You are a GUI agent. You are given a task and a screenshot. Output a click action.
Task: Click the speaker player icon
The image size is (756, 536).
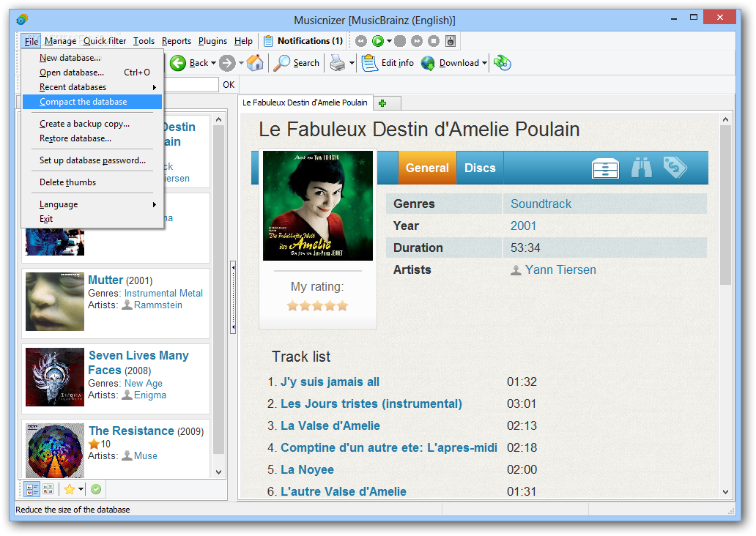451,42
